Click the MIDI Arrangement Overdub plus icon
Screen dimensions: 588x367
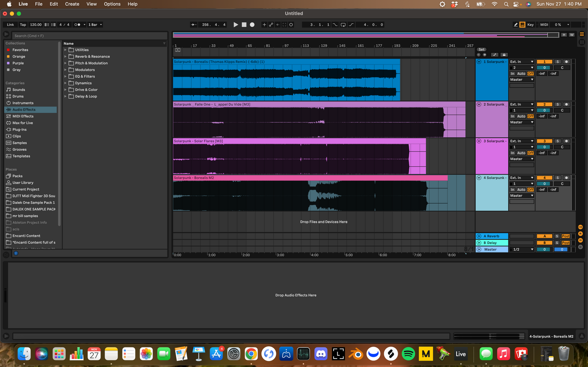pos(264,25)
